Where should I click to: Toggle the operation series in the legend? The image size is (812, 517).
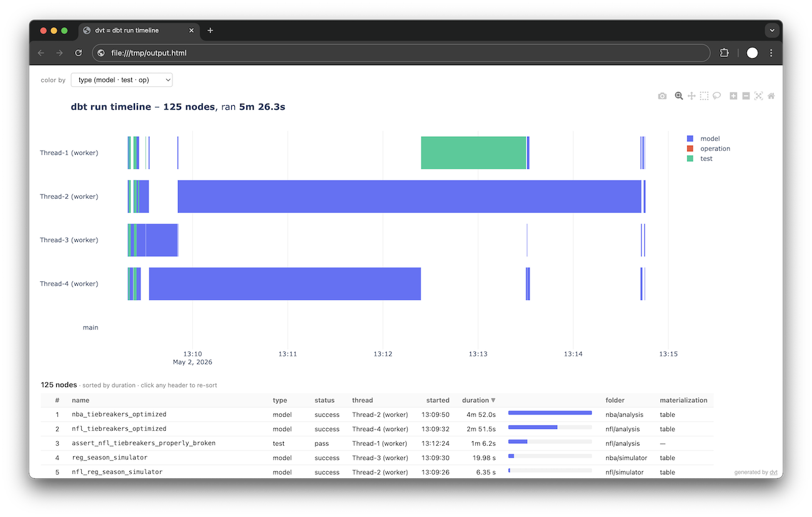pos(708,149)
